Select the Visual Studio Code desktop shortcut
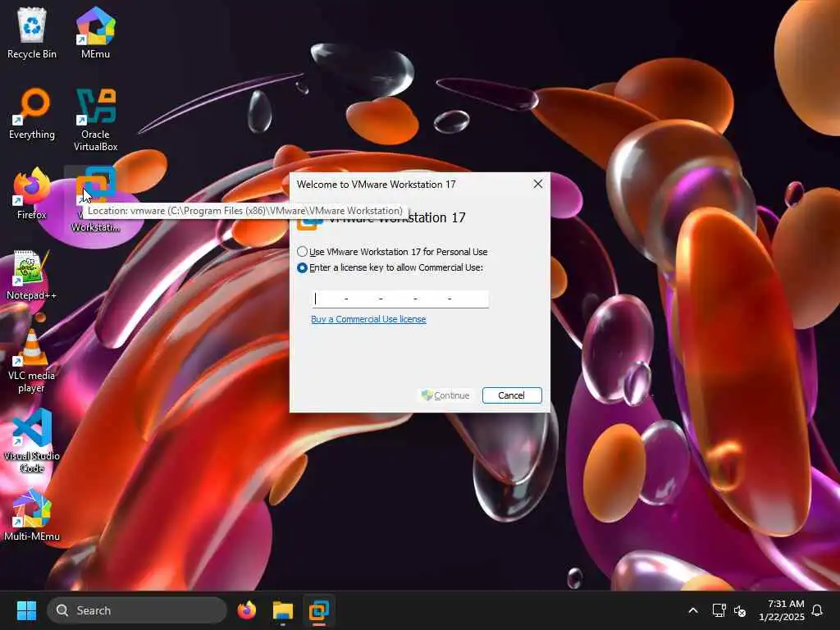This screenshot has width=840, height=630. coord(32,441)
